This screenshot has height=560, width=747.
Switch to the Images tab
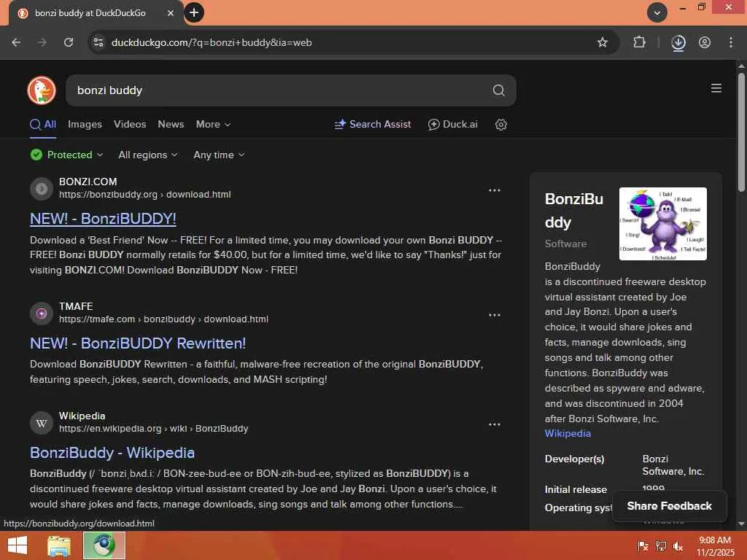pos(85,124)
